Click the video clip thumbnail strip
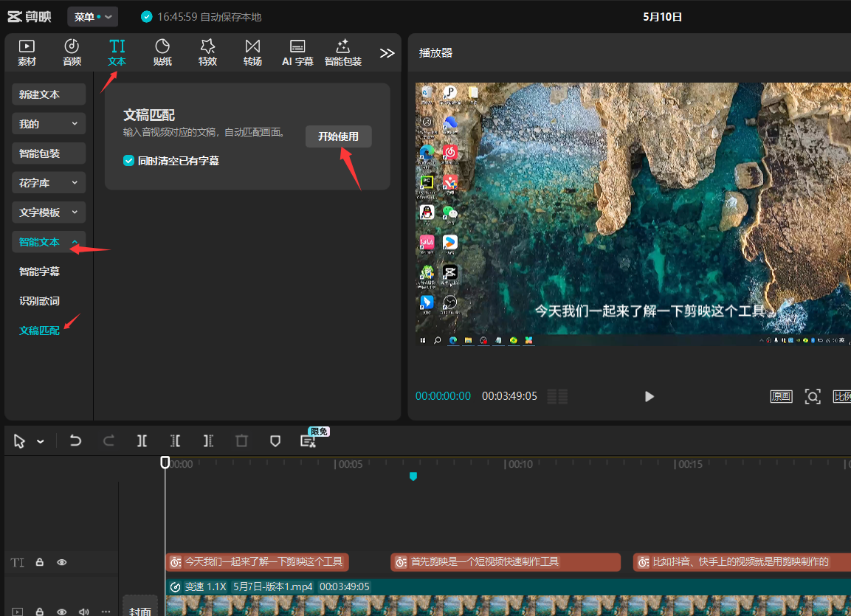 tap(508, 606)
